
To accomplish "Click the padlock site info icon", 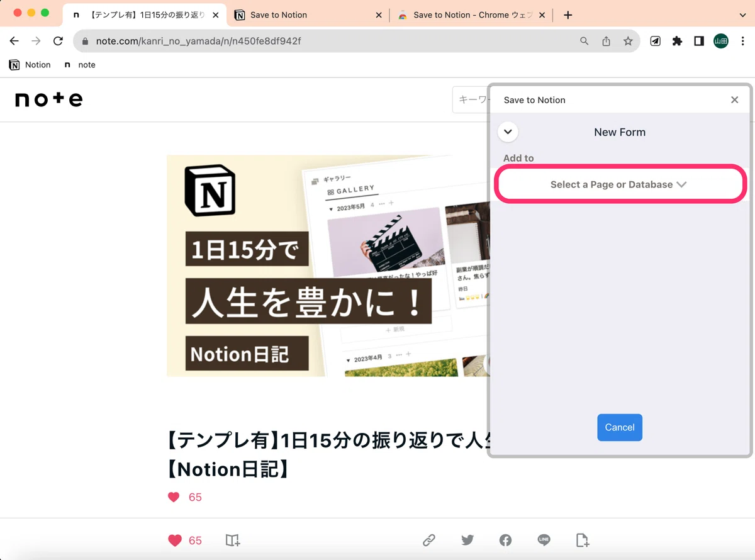I will click(86, 41).
